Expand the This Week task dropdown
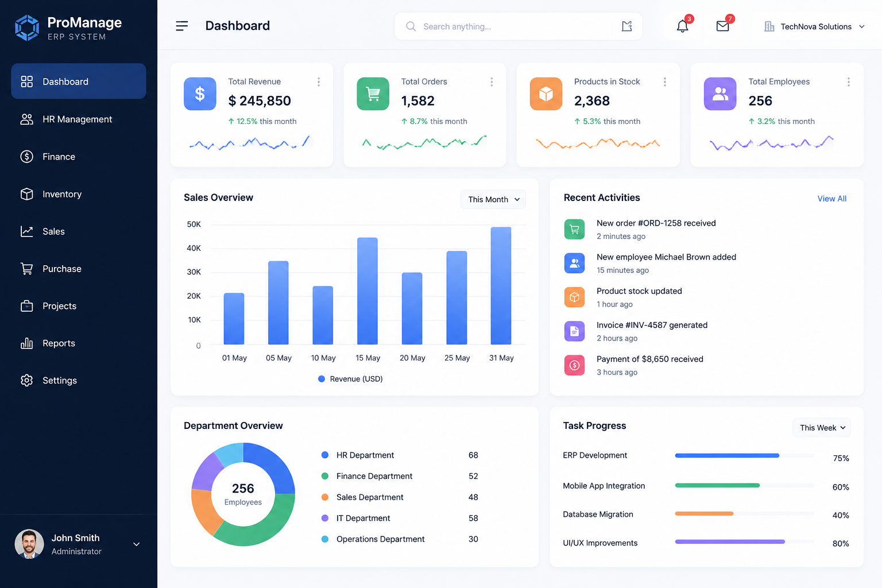Image resolution: width=882 pixels, height=588 pixels. 822,428
